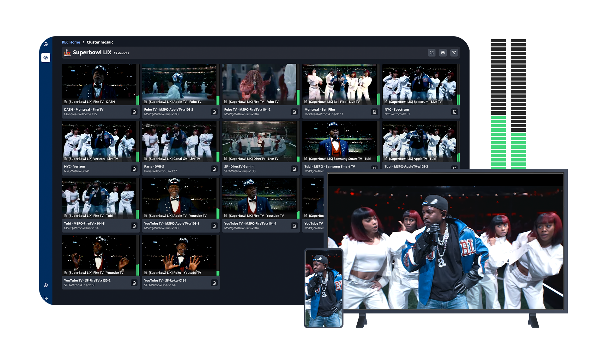The height and width of the screenshot is (364, 607).
Task: Open document icon for YouTube TV - SF-Roku-X164
Action: pyautogui.click(x=214, y=283)
